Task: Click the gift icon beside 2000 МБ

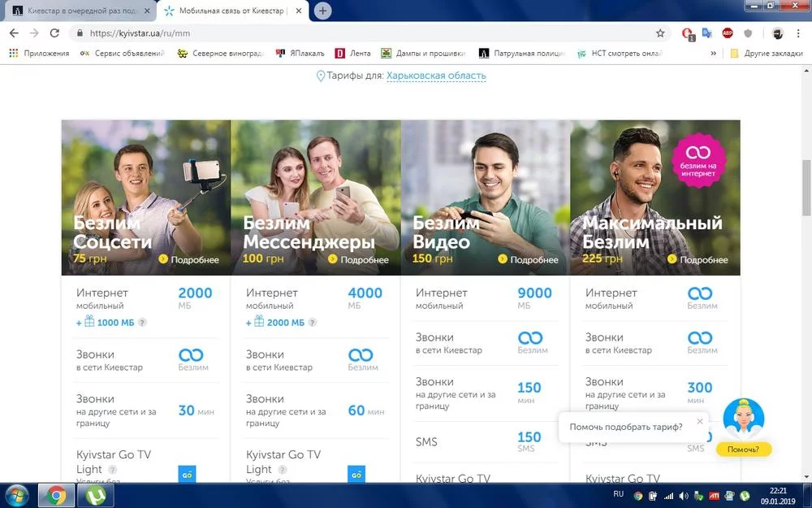Action: pos(259,321)
